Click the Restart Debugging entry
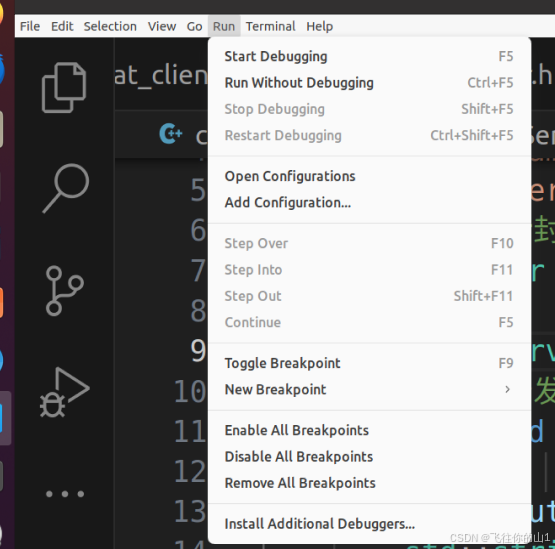 coord(369,135)
